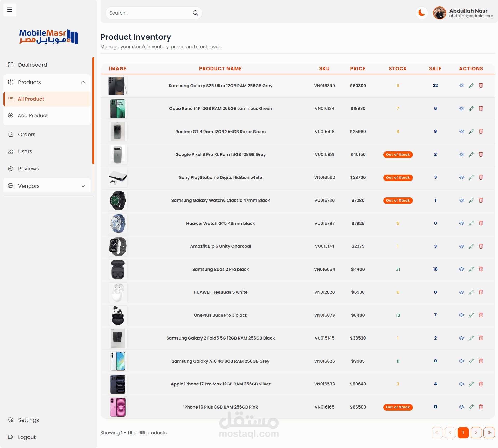Click the search magnifier icon
This screenshot has height=448, width=498.
(x=195, y=13)
